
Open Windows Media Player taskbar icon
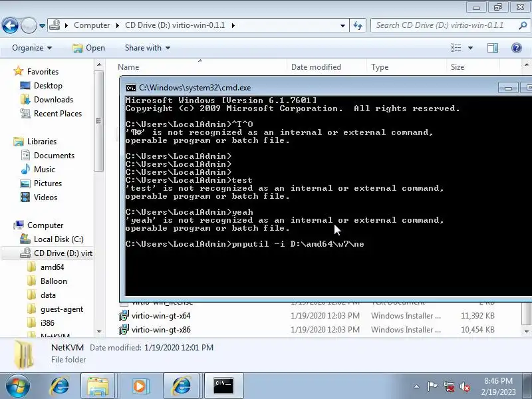pyautogui.click(x=139, y=386)
